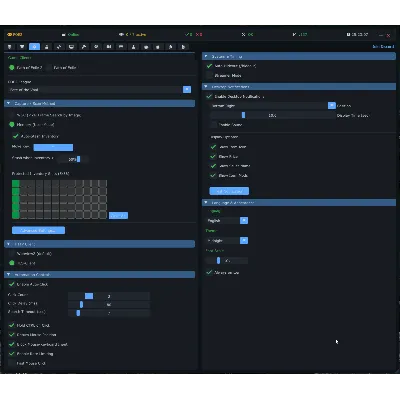Click the small blue button right of the stash grid
This screenshot has width=400, height=400.
coord(118,216)
